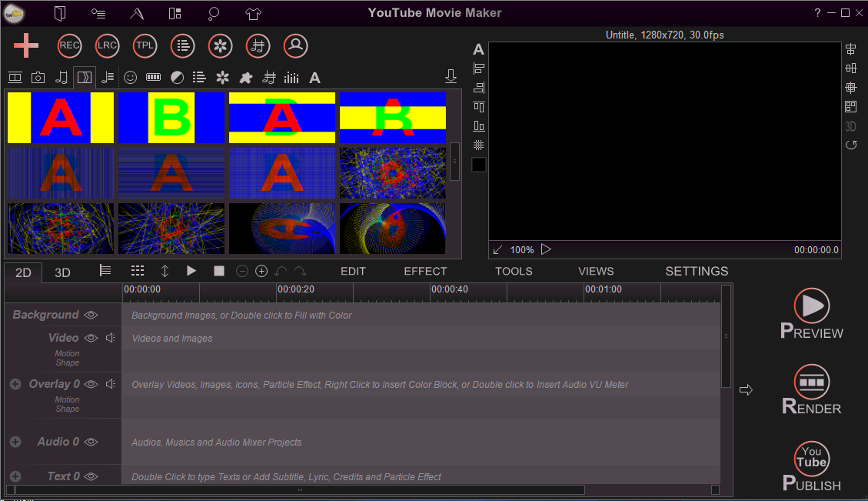Open the TPL template tool
Viewport: 868px width, 501px height.
145,45
